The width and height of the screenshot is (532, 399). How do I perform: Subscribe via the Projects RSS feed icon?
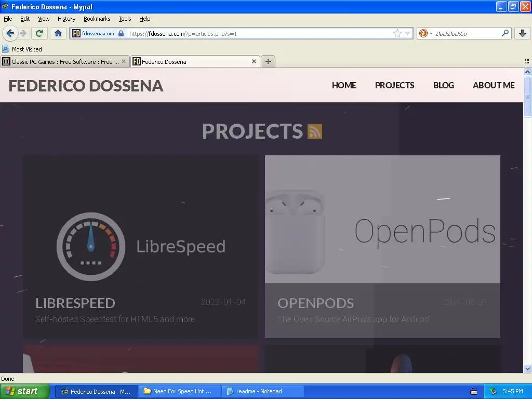[314, 131]
